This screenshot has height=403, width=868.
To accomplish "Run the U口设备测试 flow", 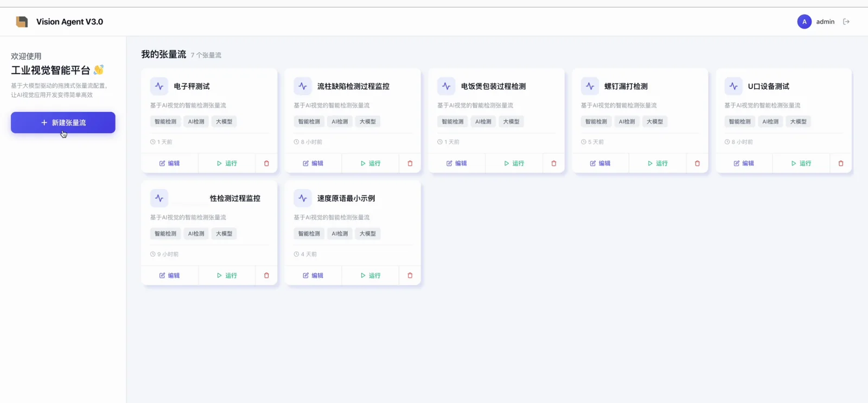I will pyautogui.click(x=801, y=163).
